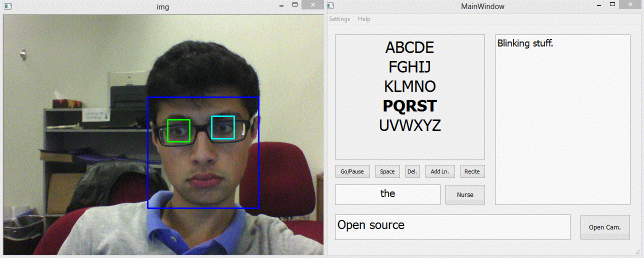Click the img window title bar icon
Viewport: 644px width, 258px height.
(6, 6)
